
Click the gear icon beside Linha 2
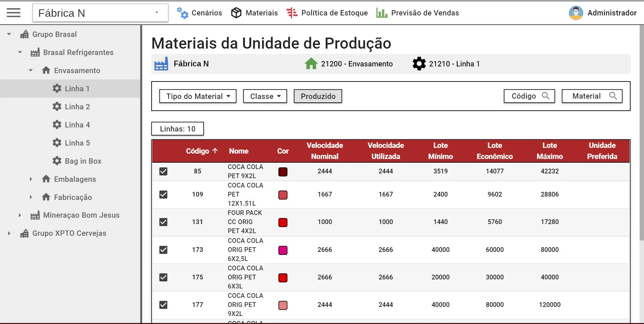click(57, 107)
